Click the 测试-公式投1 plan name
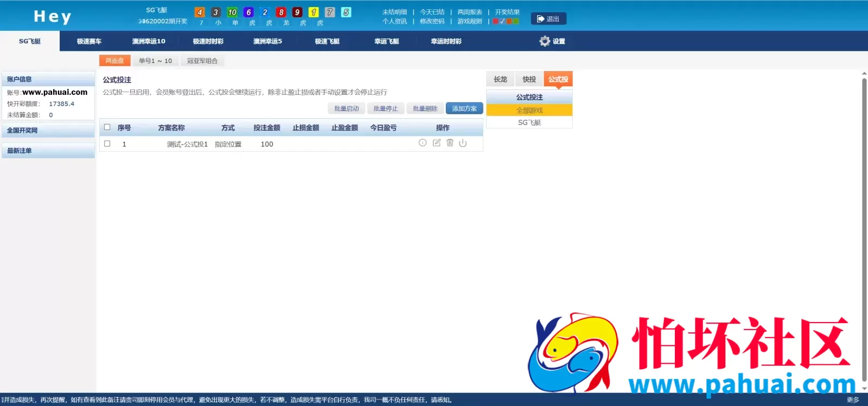This screenshot has height=406, width=868. [187, 144]
